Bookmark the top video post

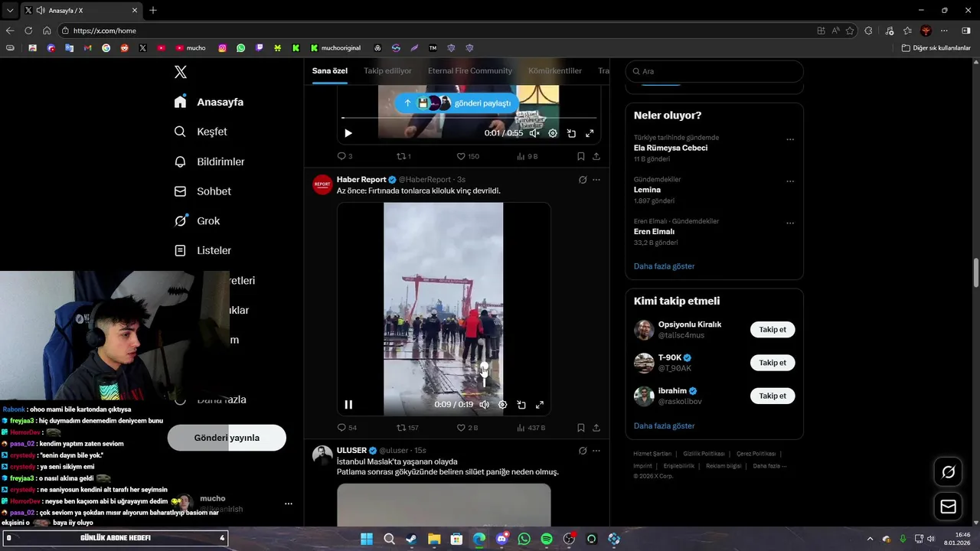click(581, 156)
